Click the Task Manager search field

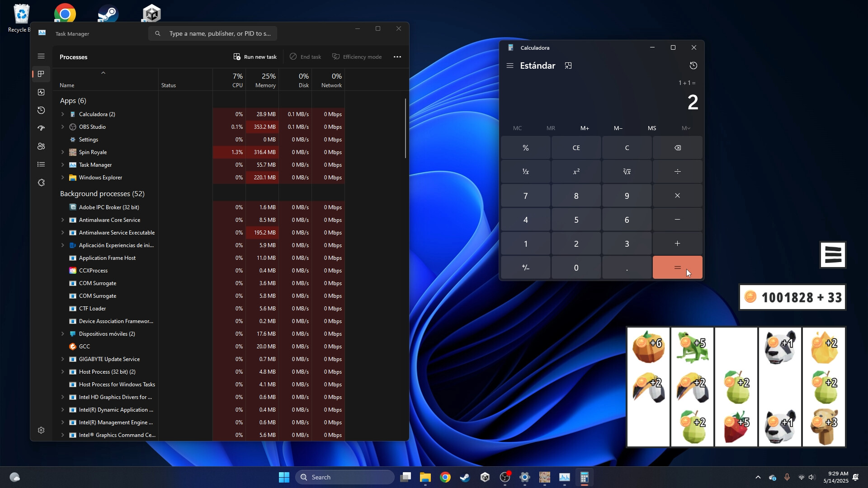click(212, 33)
